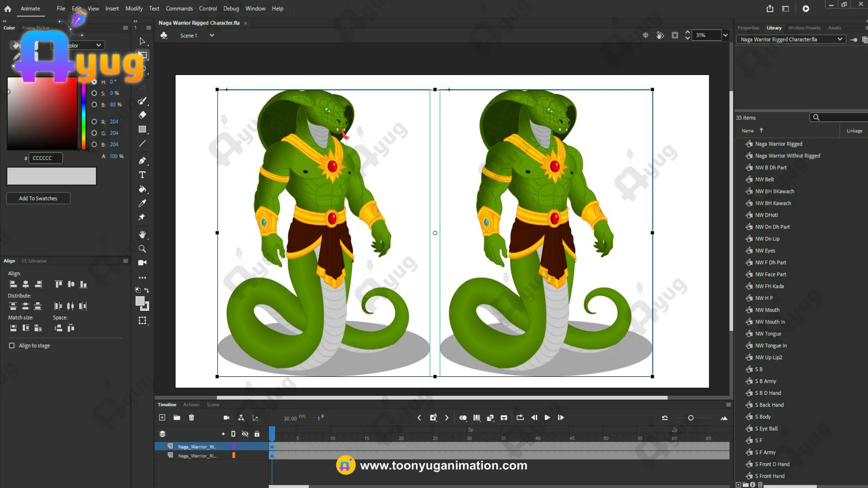Create new layer in timeline
The height and width of the screenshot is (488, 868).
[162, 418]
